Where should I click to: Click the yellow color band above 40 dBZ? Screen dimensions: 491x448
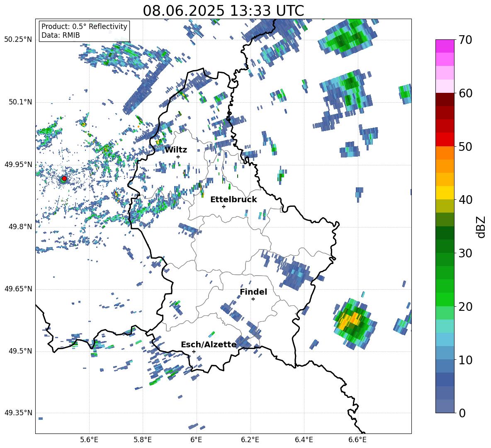pos(445,193)
